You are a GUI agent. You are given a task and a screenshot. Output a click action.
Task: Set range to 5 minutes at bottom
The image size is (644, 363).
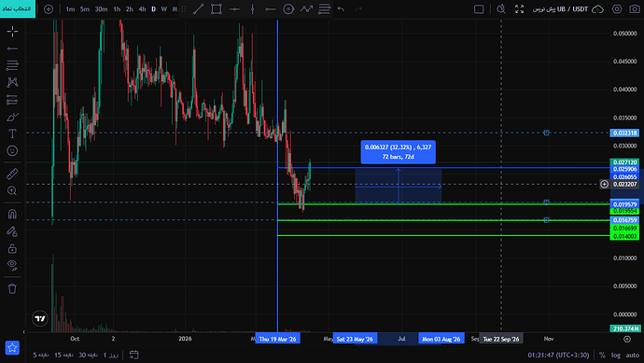coord(41,355)
